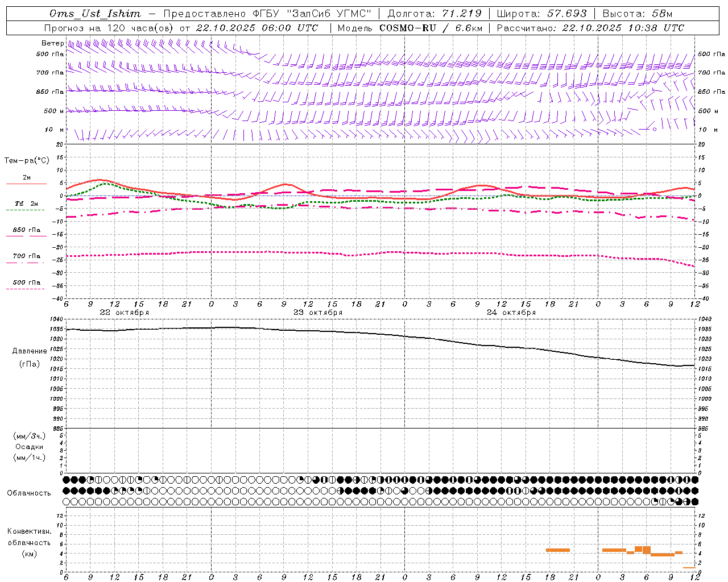Click the Давление panel label

pyautogui.click(x=30, y=351)
